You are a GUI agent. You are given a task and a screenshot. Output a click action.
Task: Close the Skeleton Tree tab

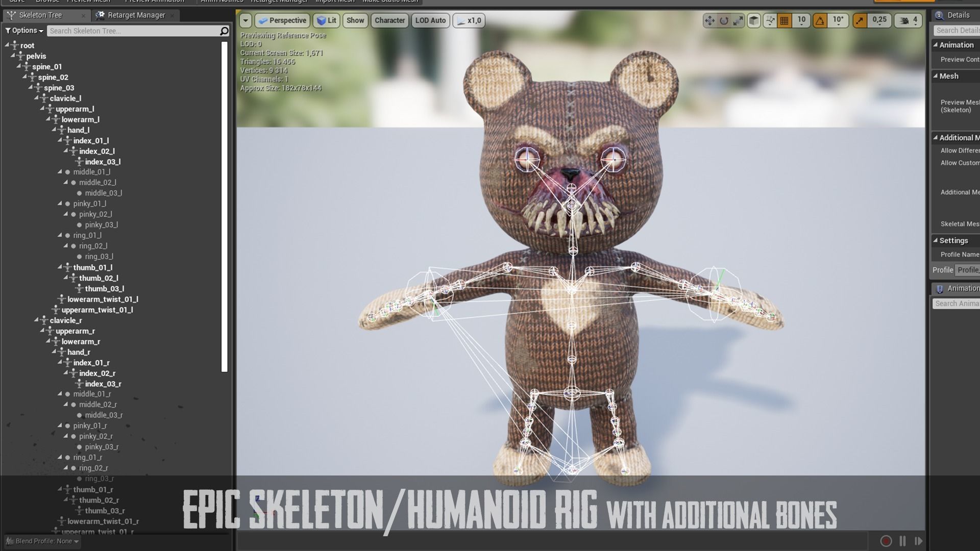click(83, 16)
